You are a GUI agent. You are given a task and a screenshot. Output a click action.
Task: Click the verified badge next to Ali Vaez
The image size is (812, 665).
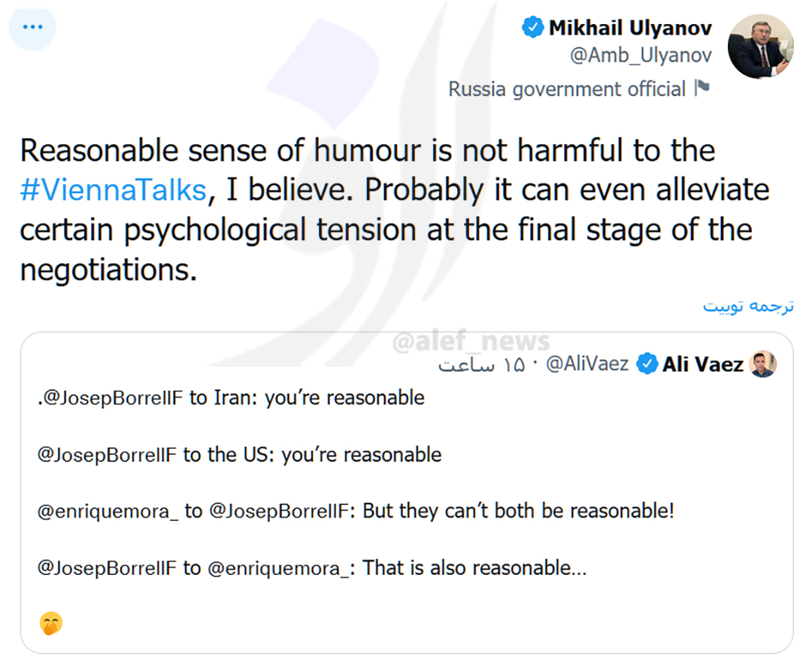[x=645, y=364]
